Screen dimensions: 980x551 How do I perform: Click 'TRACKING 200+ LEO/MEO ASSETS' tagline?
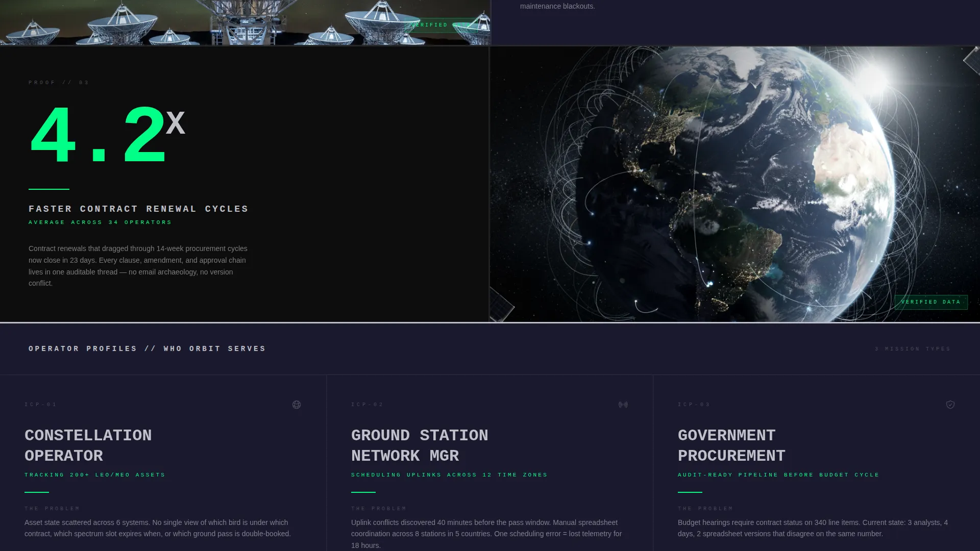tap(95, 475)
